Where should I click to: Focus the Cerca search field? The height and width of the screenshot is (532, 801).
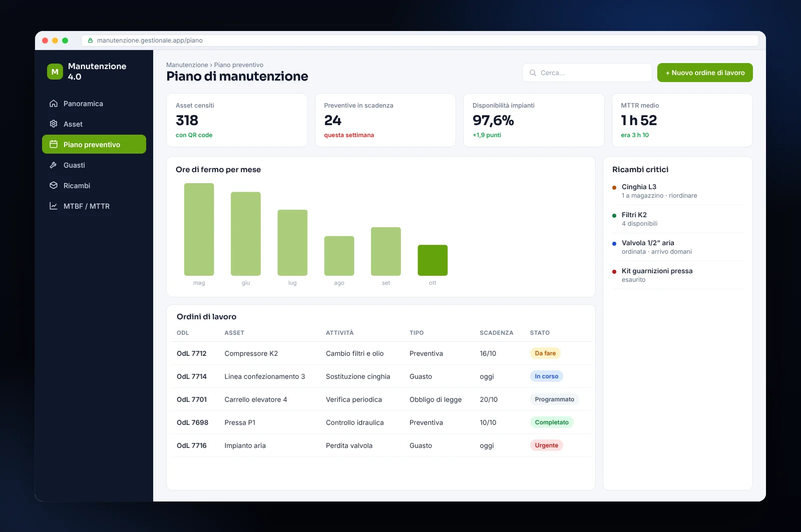(x=587, y=73)
